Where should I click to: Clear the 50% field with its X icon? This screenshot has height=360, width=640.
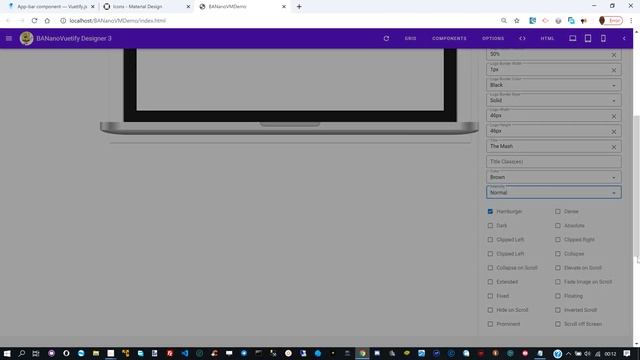click(x=613, y=55)
